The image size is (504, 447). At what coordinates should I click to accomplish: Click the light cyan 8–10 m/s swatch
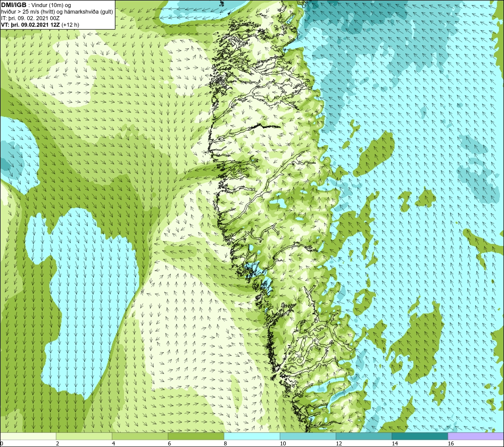point(251,436)
